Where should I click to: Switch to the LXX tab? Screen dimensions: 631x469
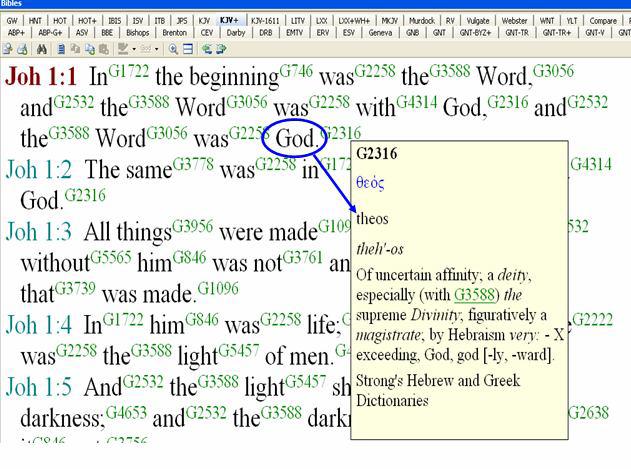(322, 21)
